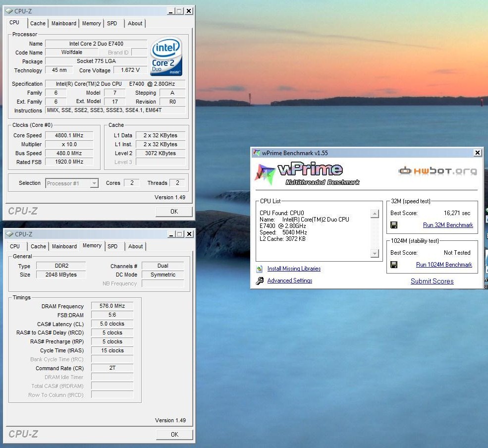Screen dimensions: 488x448
Task: Click the Code Name field Wolfdale
Action: [x=72, y=53]
